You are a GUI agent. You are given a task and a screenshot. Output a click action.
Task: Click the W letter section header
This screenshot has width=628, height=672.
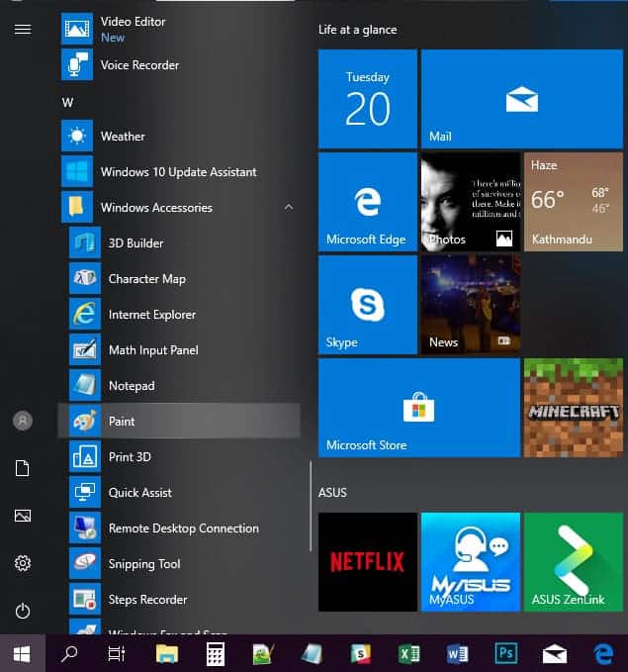[x=67, y=102]
